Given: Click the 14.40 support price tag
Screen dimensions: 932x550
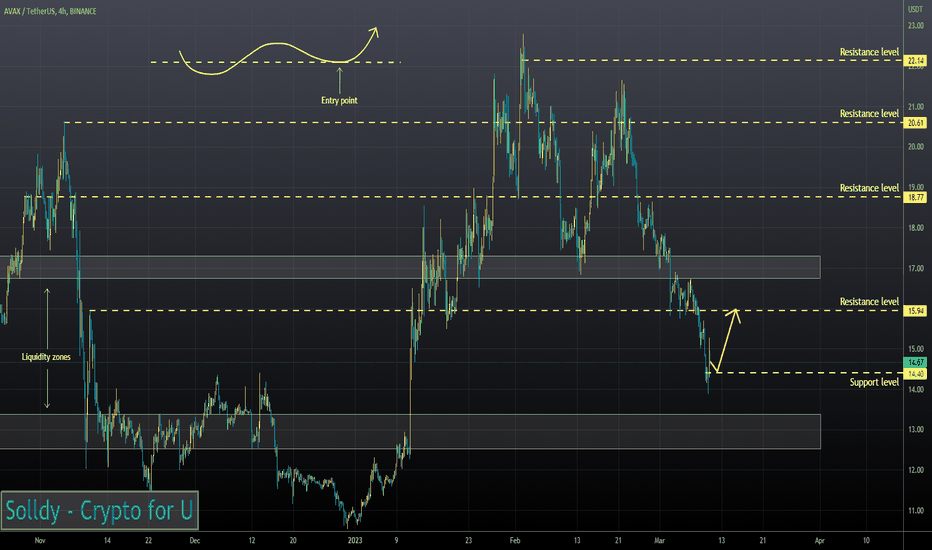Looking at the screenshot, I should tap(915, 373).
